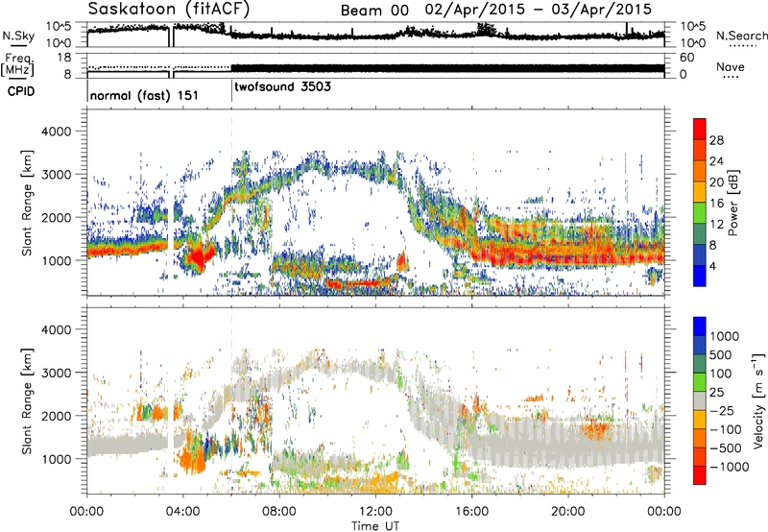This screenshot has width=768, height=532.
Task: Click the power colorbar red top segment
Action: 700,129
